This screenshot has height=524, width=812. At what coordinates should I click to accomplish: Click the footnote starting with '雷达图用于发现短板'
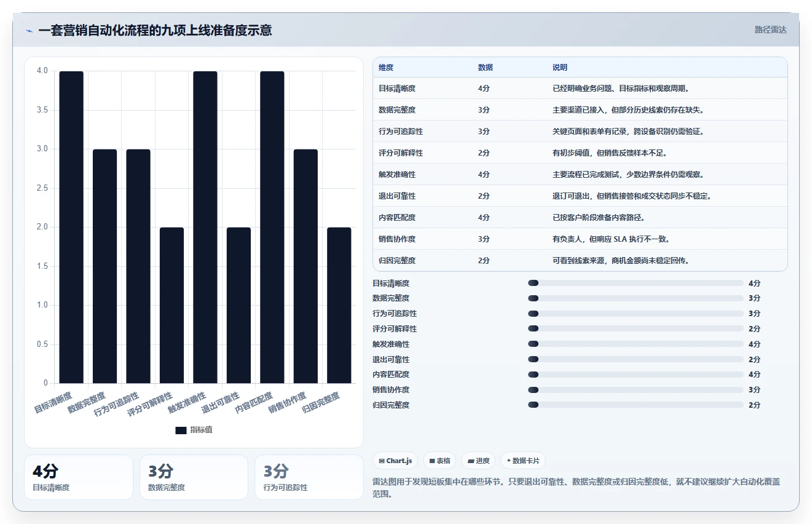coord(577,488)
